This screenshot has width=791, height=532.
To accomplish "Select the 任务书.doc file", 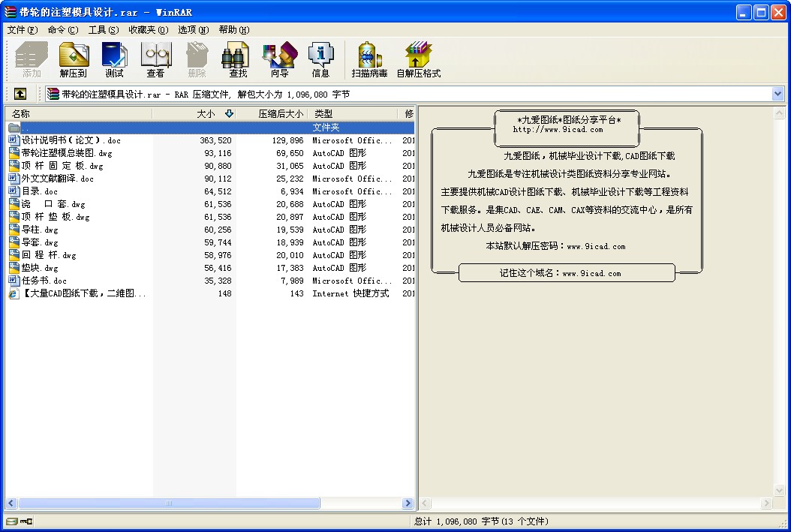I will coord(44,281).
